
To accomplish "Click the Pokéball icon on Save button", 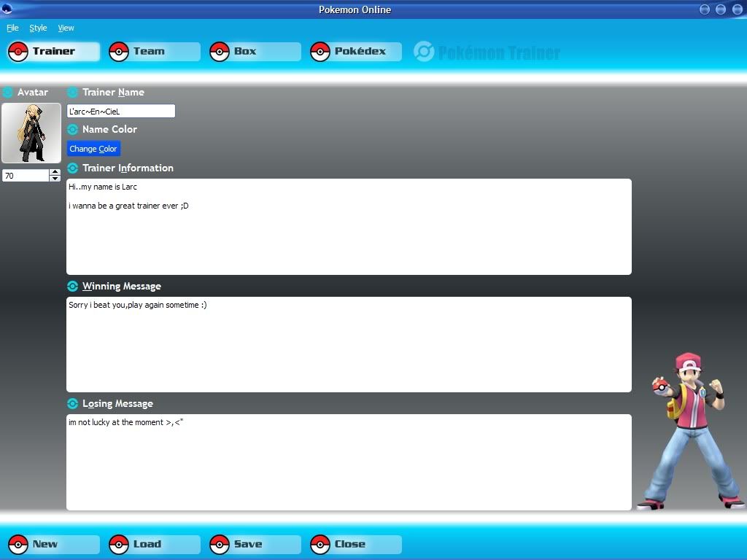I will 220,544.
